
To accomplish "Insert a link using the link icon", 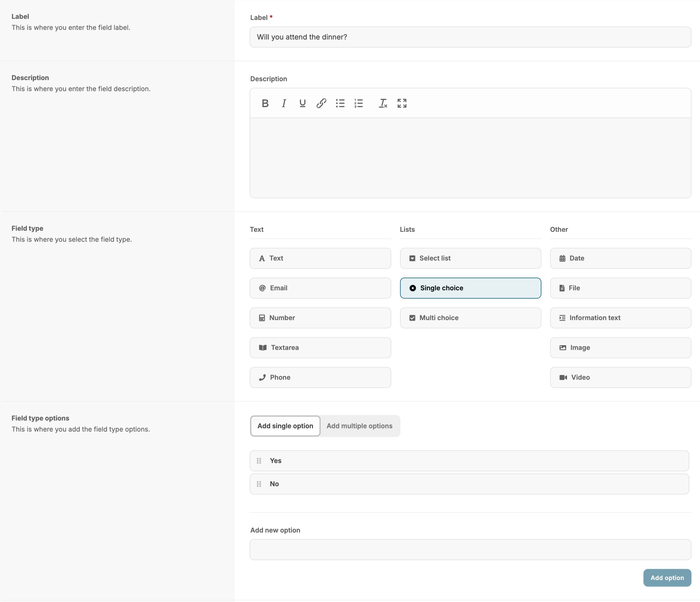I will [x=321, y=103].
